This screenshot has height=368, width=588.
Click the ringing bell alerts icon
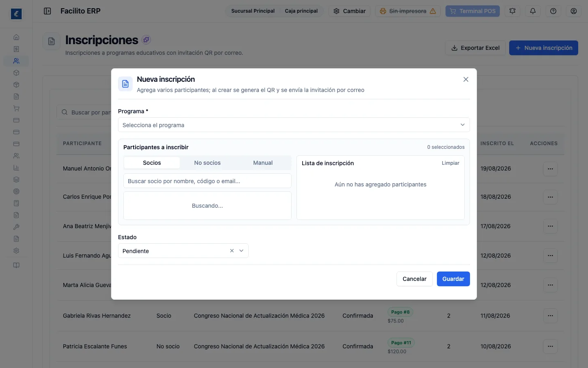coord(512,11)
